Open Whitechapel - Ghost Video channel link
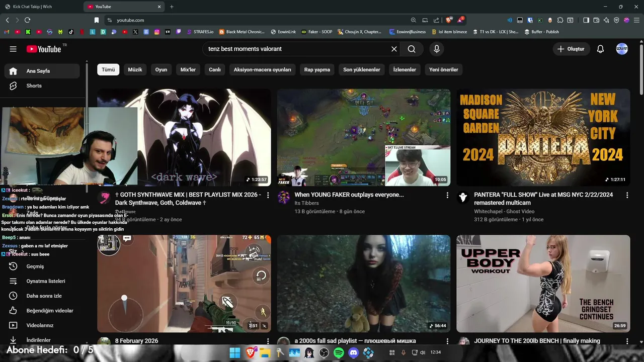The width and height of the screenshot is (644, 362). (504, 212)
